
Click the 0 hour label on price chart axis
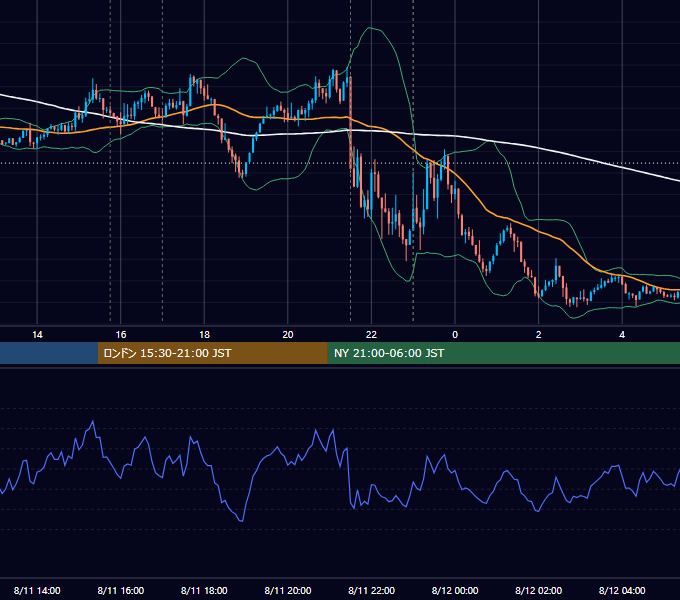tap(455, 335)
